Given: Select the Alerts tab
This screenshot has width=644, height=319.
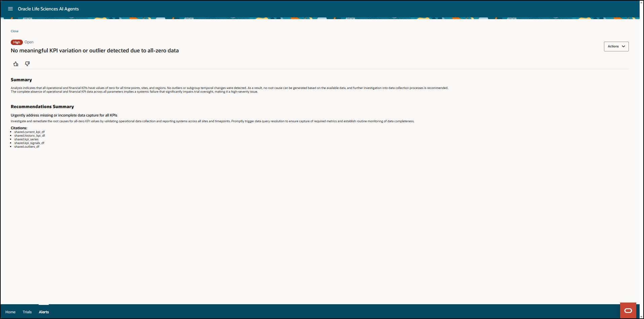Looking at the screenshot, I should pyautogui.click(x=44, y=312).
